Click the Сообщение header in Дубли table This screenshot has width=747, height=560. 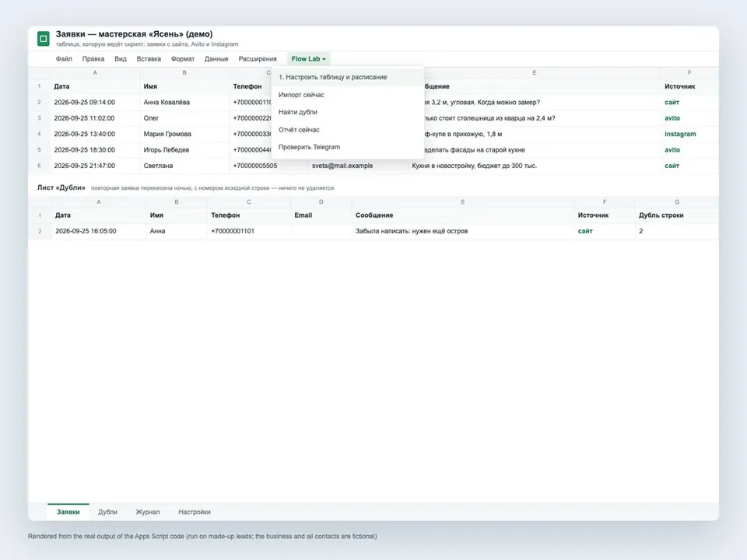click(462, 215)
